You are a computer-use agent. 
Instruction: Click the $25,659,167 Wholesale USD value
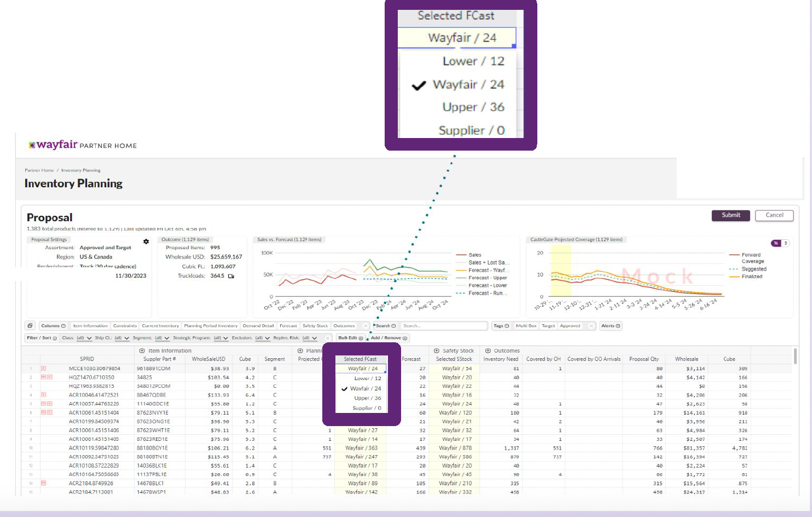point(226,257)
